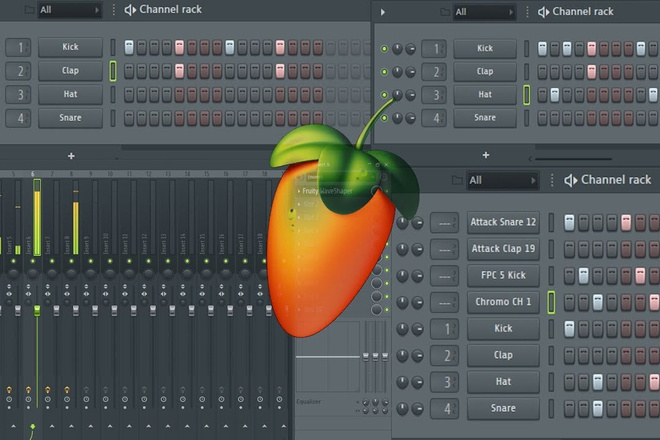Mute Clap via green LED in top-right rack
The height and width of the screenshot is (440, 660).
coord(384,72)
